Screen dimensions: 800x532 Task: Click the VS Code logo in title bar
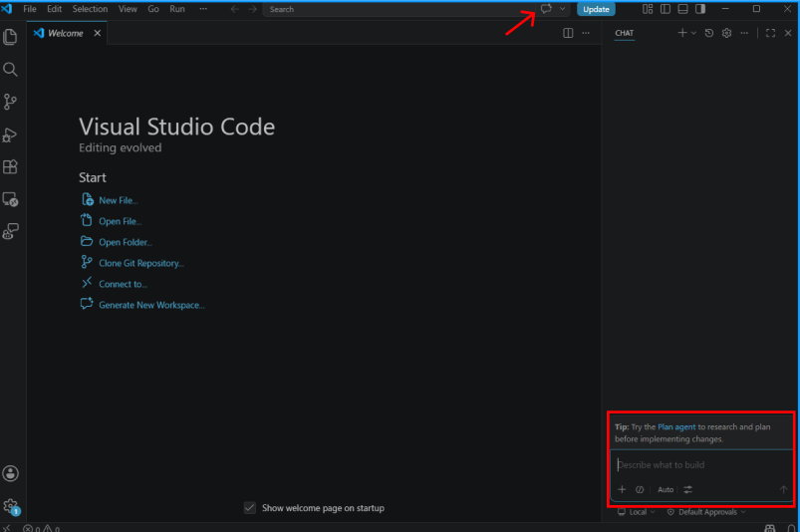coord(7,9)
